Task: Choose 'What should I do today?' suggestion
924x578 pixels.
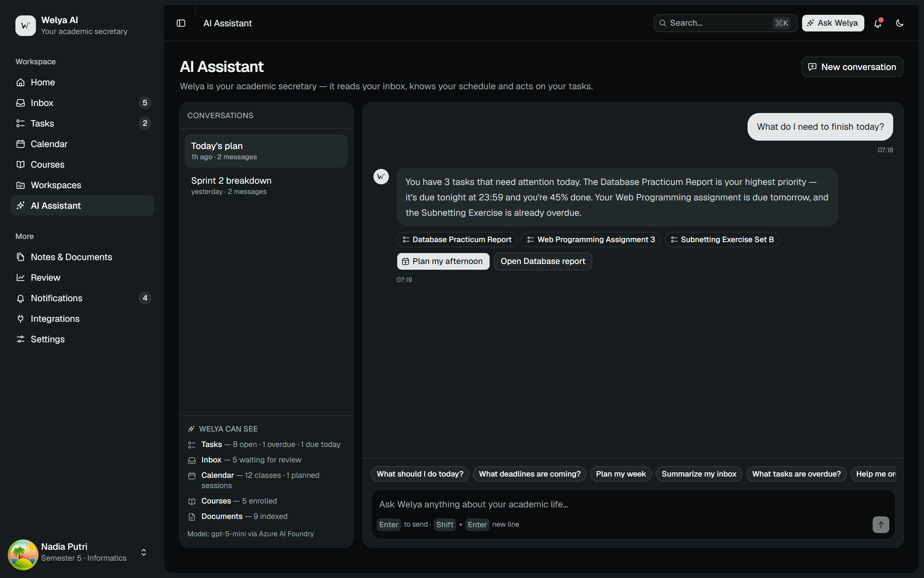Action: [420, 474]
